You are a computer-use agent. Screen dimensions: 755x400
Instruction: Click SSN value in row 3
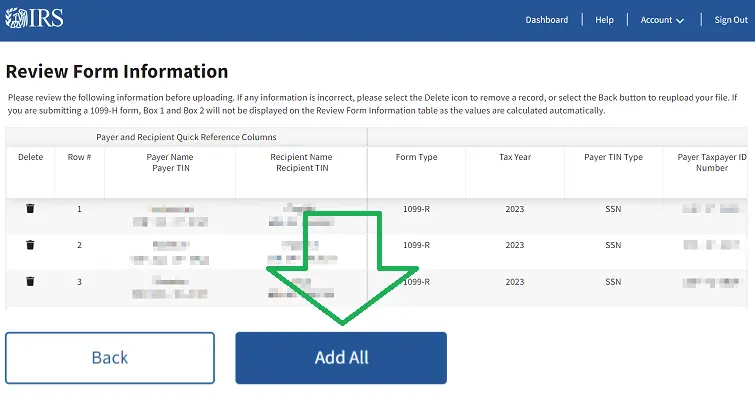point(613,282)
